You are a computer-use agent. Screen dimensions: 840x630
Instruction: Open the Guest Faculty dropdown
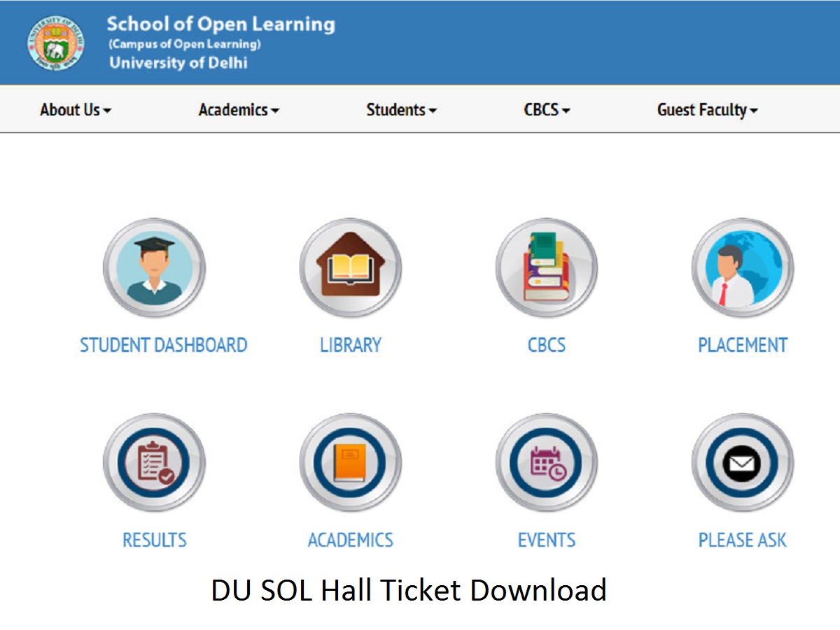[707, 110]
